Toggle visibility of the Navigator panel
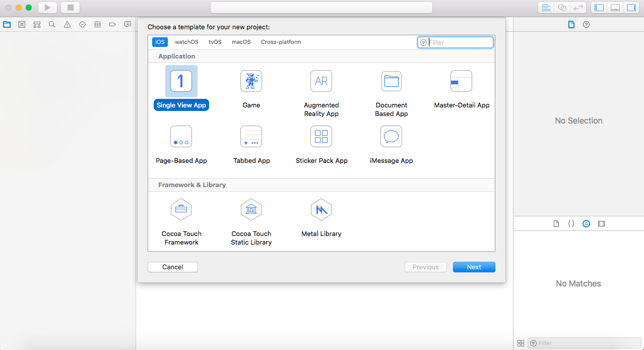The width and height of the screenshot is (644, 350). pos(599,8)
